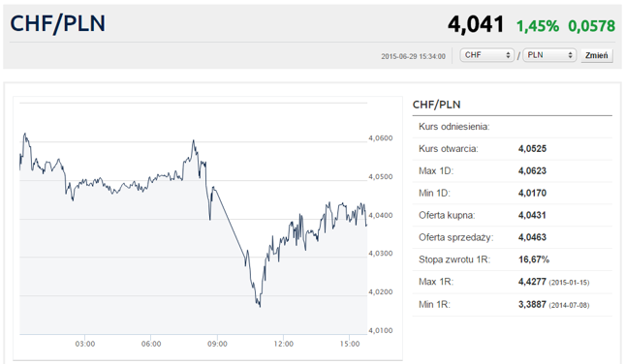Click the Oferta kupna label
Viewport: 625px width, 364px height.
click(447, 216)
